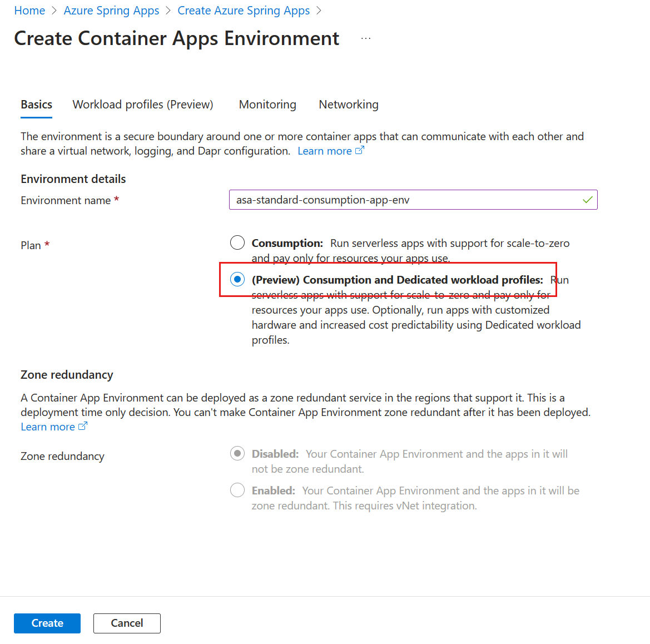The width and height of the screenshot is (650, 644).
Task: Click the Cancel button
Action: [x=127, y=623]
